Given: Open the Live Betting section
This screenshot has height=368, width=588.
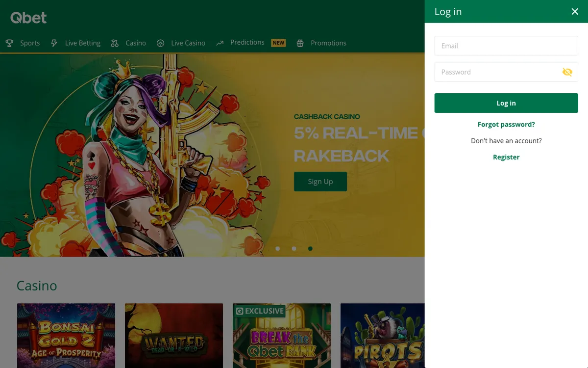Looking at the screenshot, I should 82,43.
